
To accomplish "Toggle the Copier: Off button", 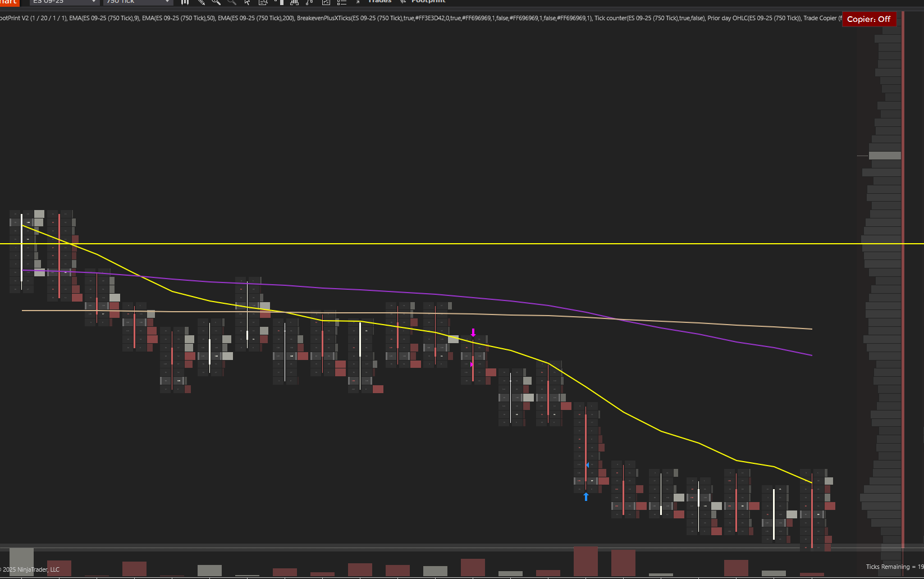I will click(x=869, y=19).
